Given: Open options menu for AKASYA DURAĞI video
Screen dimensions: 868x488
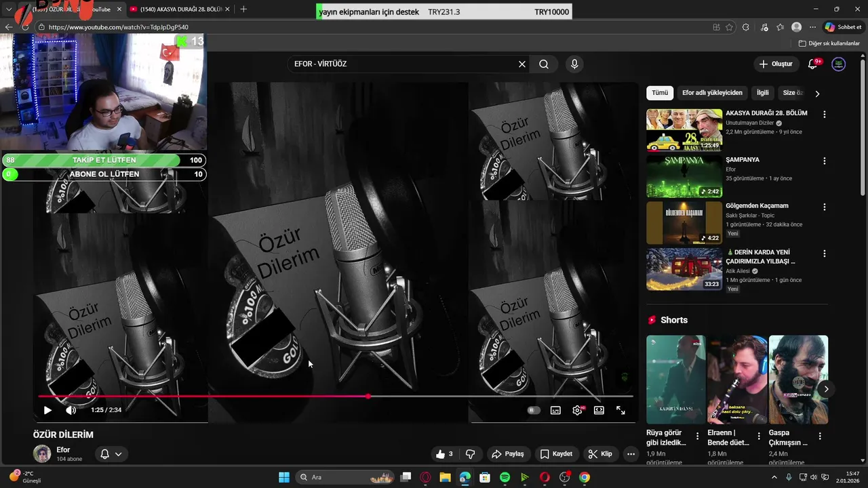Looking at the screenshot, I should [x=825, y=115].
